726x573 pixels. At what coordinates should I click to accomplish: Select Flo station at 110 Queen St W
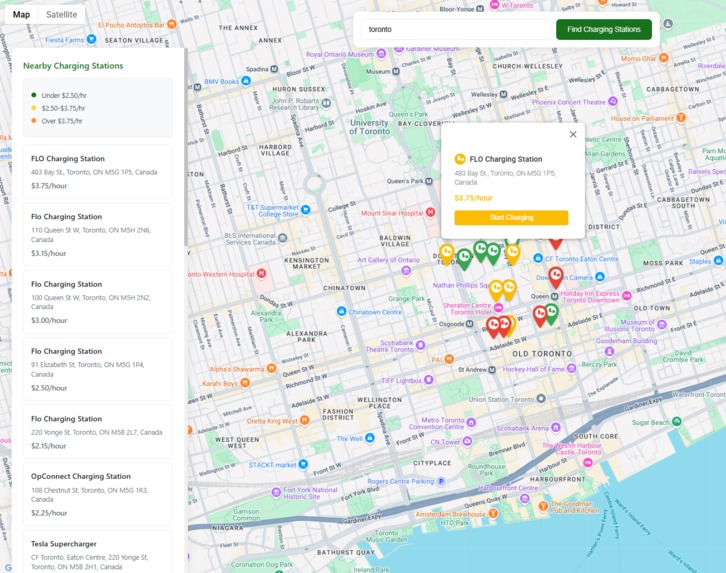[x=98, y=234]
